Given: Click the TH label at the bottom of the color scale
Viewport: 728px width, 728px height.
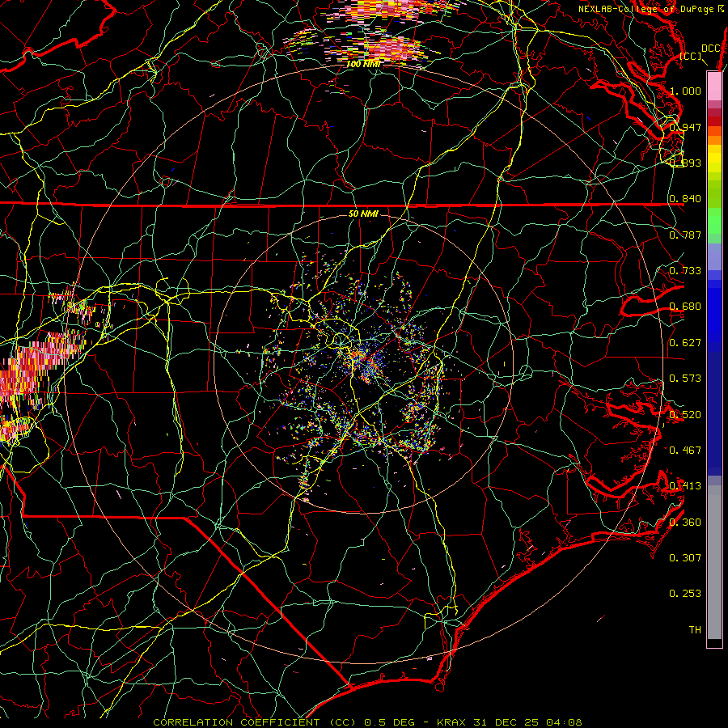Looking at the screenshot, I should [x=695, y=629].
